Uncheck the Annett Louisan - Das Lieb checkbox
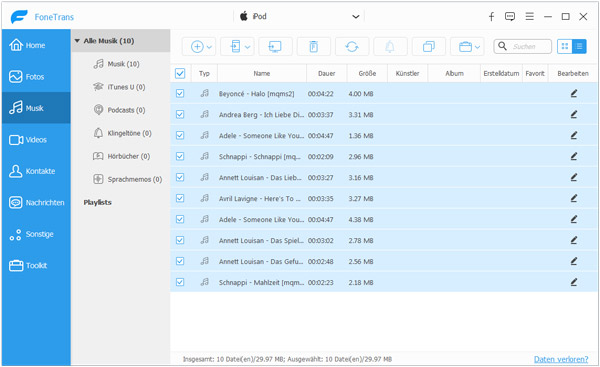The image size is (600, 367). (180, 177)
